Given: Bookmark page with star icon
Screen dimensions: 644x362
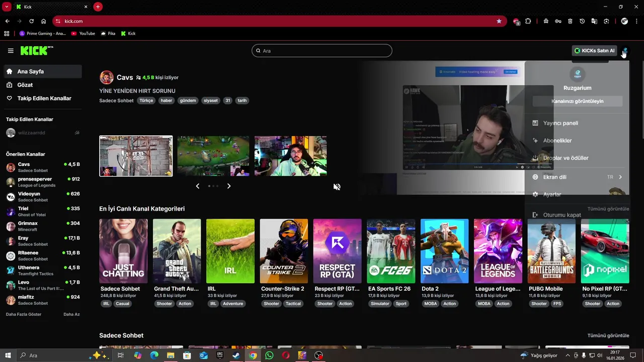Looking at the screenshot, I should (499, 21).
